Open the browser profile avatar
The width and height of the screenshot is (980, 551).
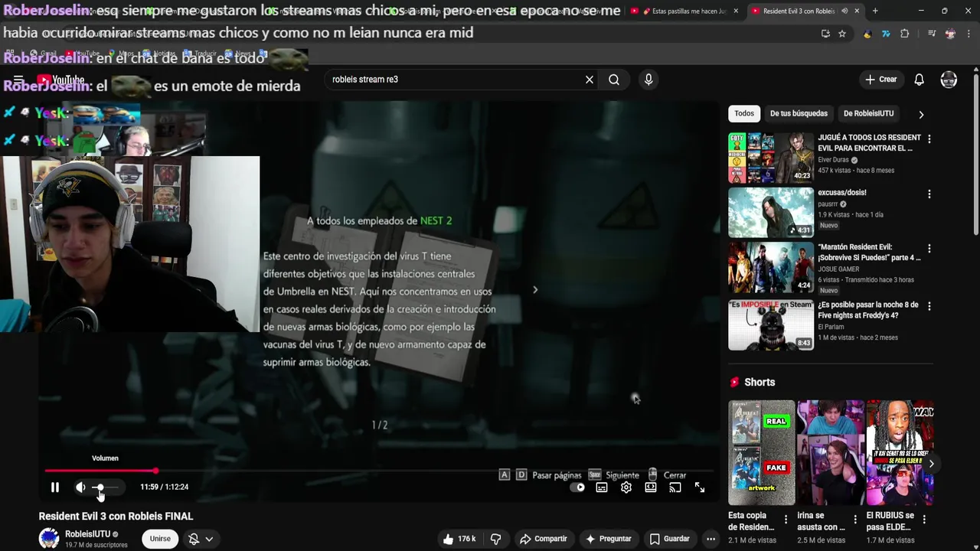tap(950, 34)
